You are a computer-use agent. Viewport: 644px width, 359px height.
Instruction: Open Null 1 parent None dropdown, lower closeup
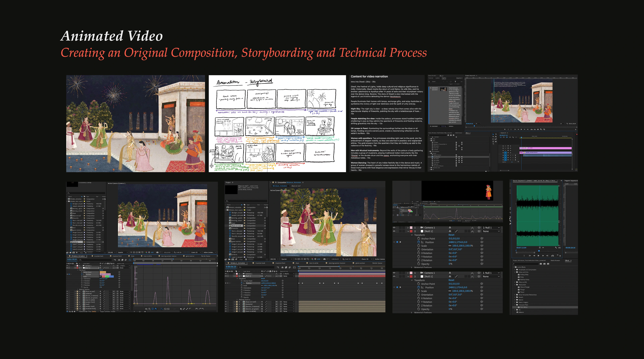pyautogui.click(x=491, y=277)
